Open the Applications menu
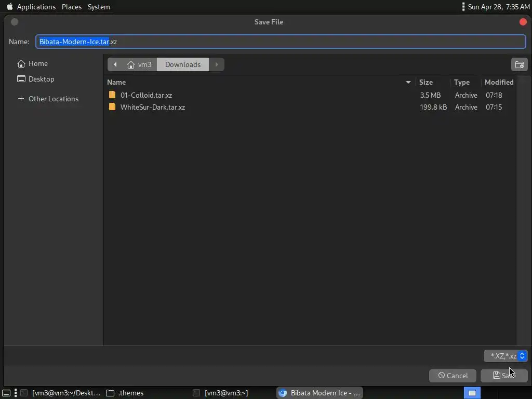Viewport: 532px width, 399px height. 36,7
